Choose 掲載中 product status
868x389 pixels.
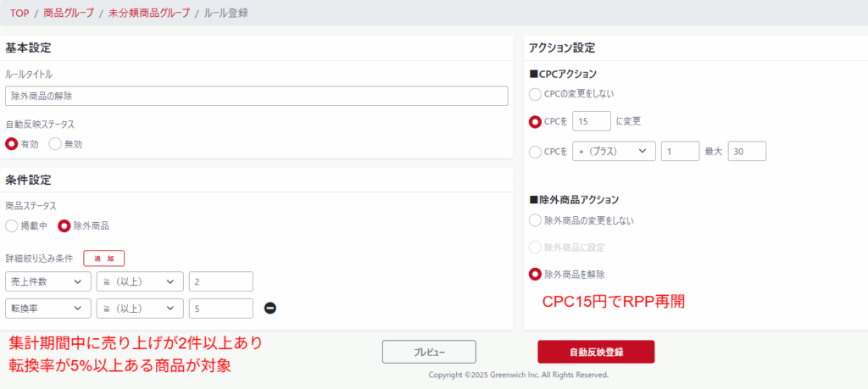13,225
